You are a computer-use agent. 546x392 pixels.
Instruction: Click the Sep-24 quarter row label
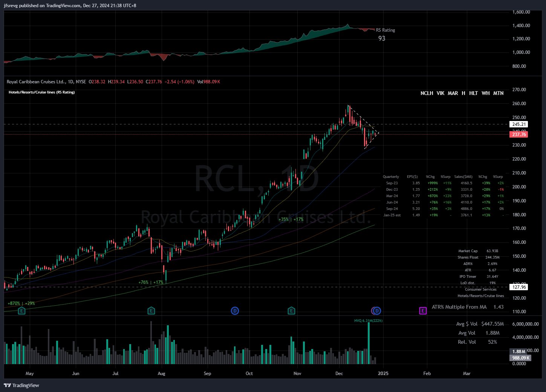tap(392, 209)
